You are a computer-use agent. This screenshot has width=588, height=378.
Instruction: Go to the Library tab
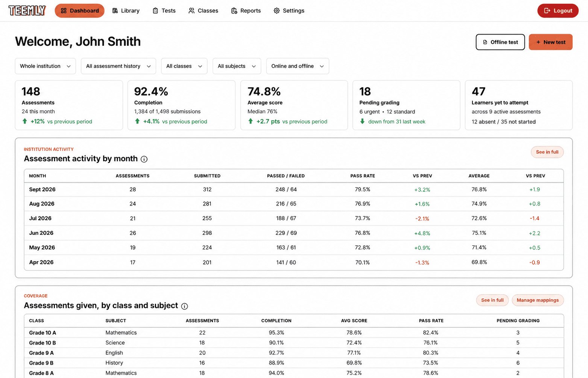pos(126,11)
